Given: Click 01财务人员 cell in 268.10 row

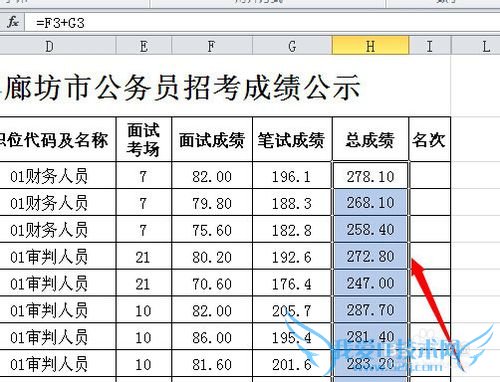Looking at the screenshot, I should (x=58, y=202).
